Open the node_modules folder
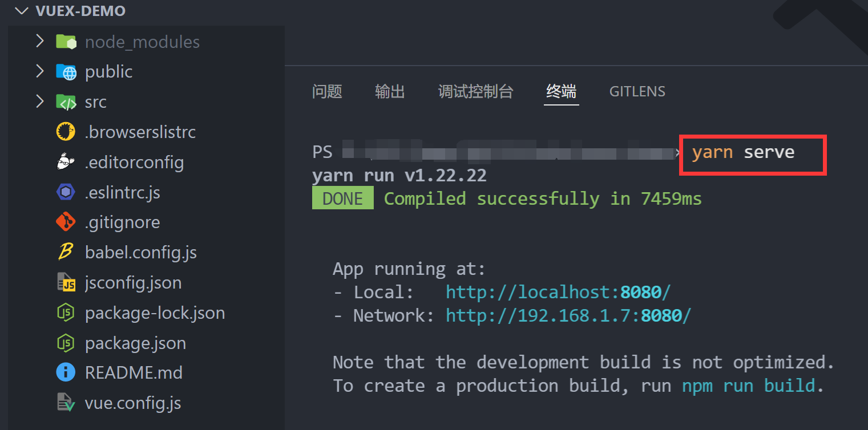 click(x=142, y=42)
